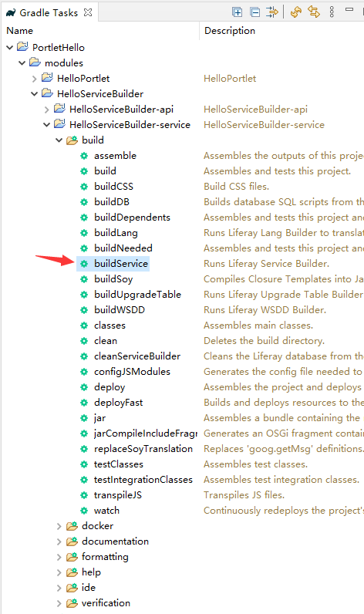Toggle the filter tasks toolbar icon
Viewport: 364px width, 614px height.
point(272,12)
